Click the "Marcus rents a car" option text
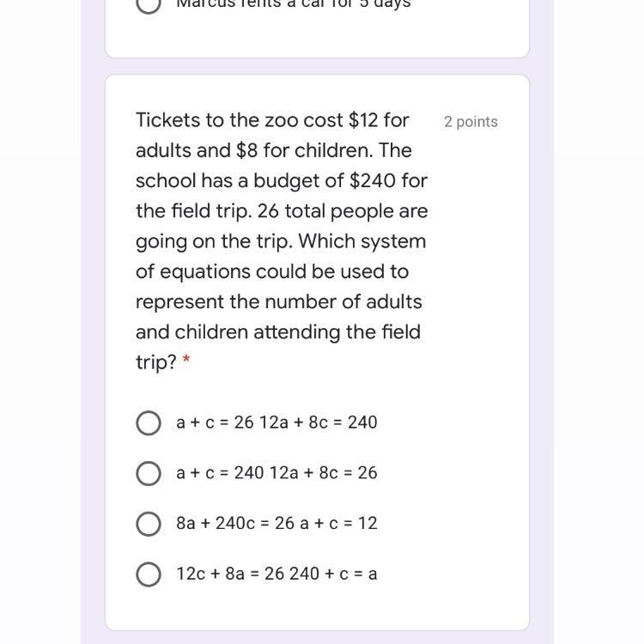Screen dimensions: 644x644 pyautogui.click(x=293, y=4)
